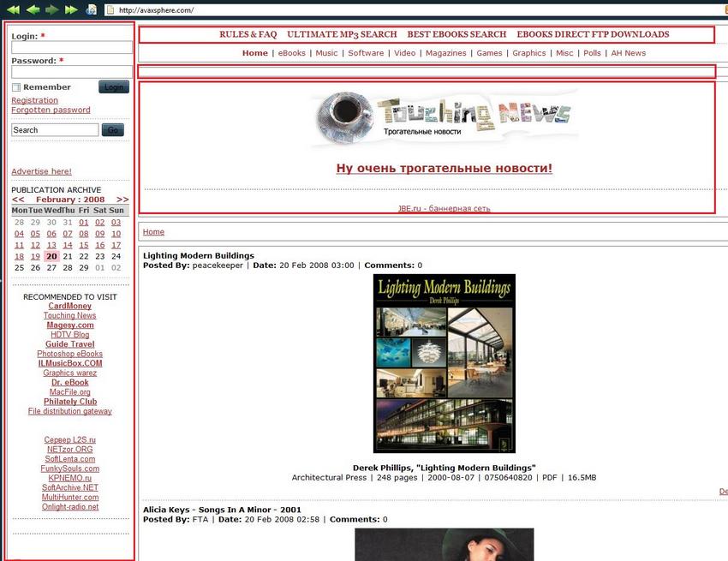Go to next month with >> arrows

coord(122,200)
